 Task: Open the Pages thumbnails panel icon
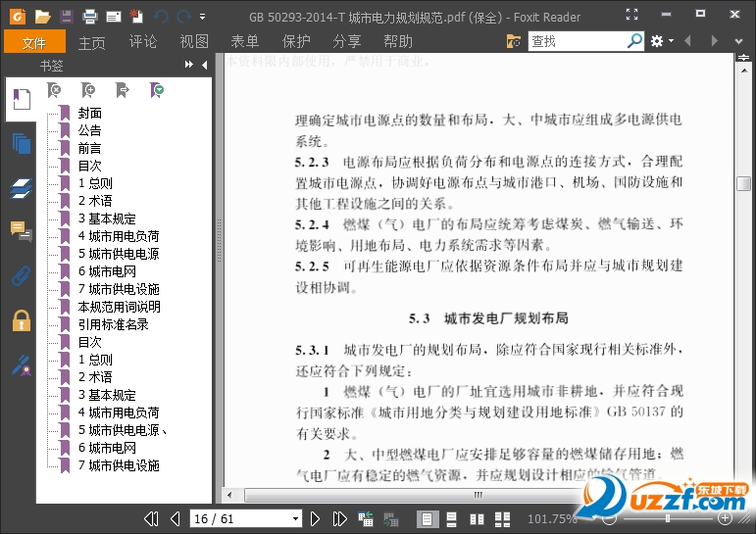[x=22, y=143]
